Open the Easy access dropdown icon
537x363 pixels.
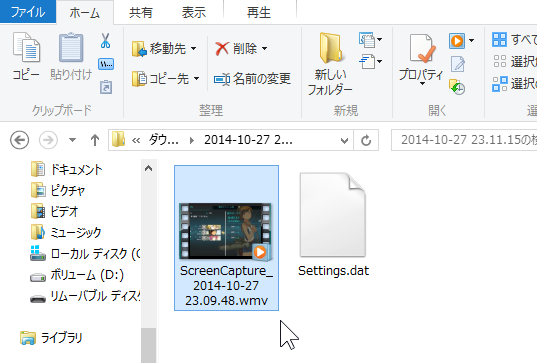click(370, 62)
